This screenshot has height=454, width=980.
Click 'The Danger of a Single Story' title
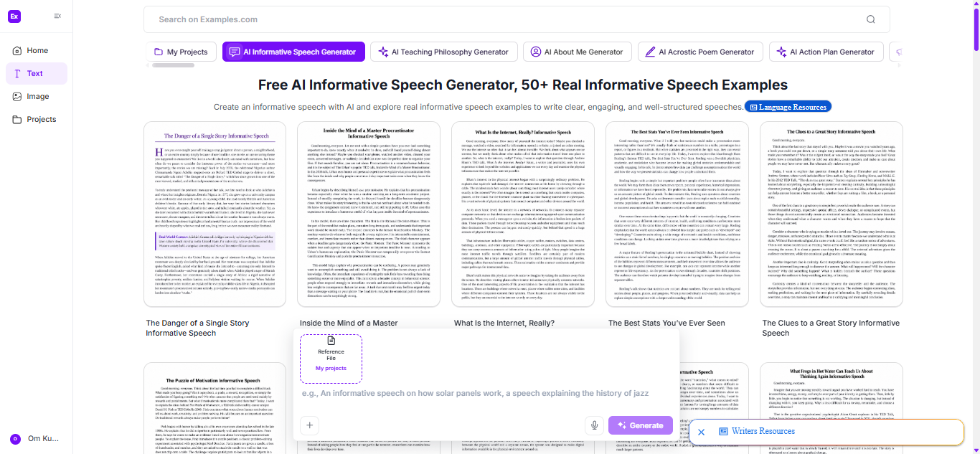[197, 328]
